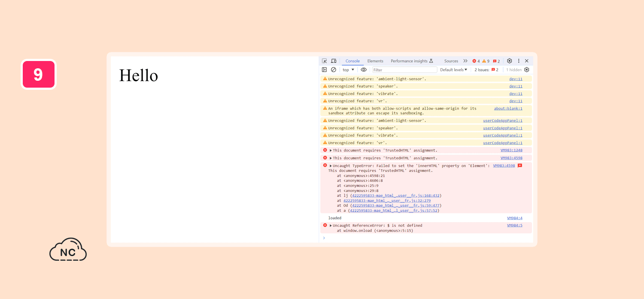Screen dimensions: 644x299
Task: Click the red error count badge showing 4
Action: 476,61
